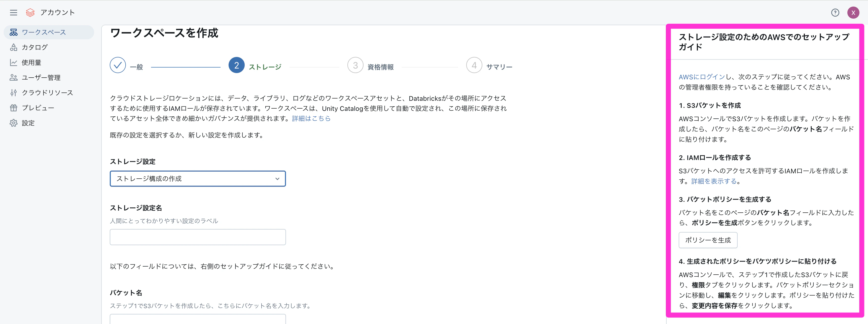This screenshot has height=324, width=868.
Task: Open the hamburger navigation menu
Action: click(14, 13)
